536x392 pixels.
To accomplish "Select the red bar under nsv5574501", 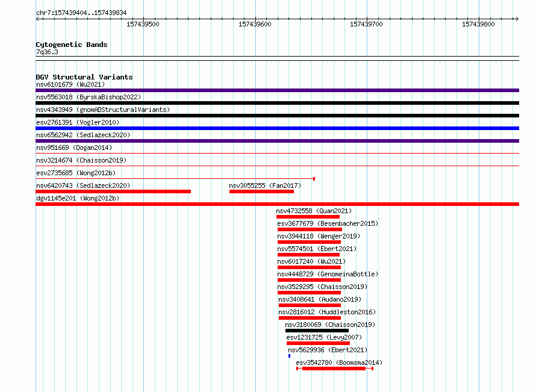I will click(x=309, y=255).
